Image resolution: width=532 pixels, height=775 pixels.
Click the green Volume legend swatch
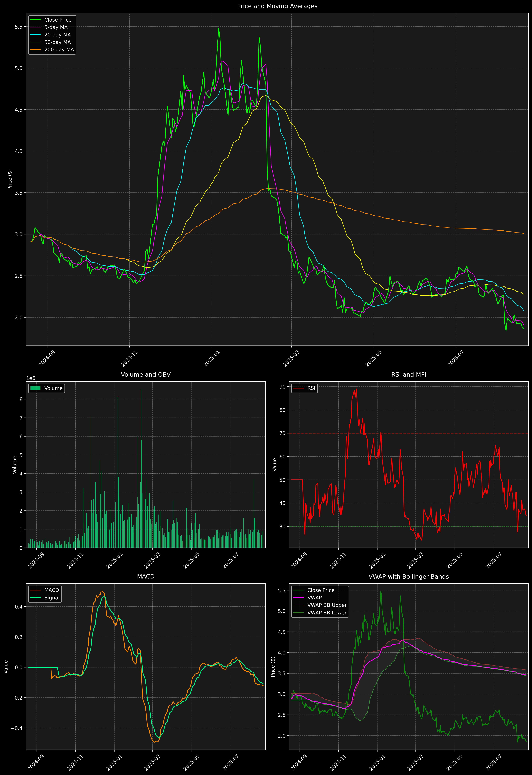coord(35,388)
